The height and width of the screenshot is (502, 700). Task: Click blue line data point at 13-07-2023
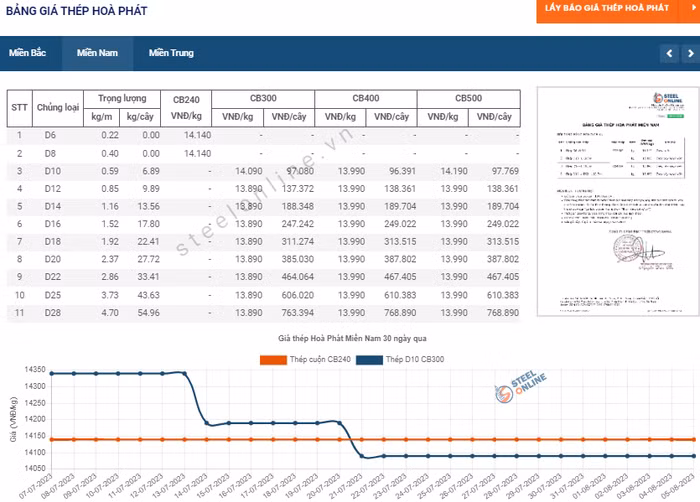pyautogui.click(x=184, y=373)
